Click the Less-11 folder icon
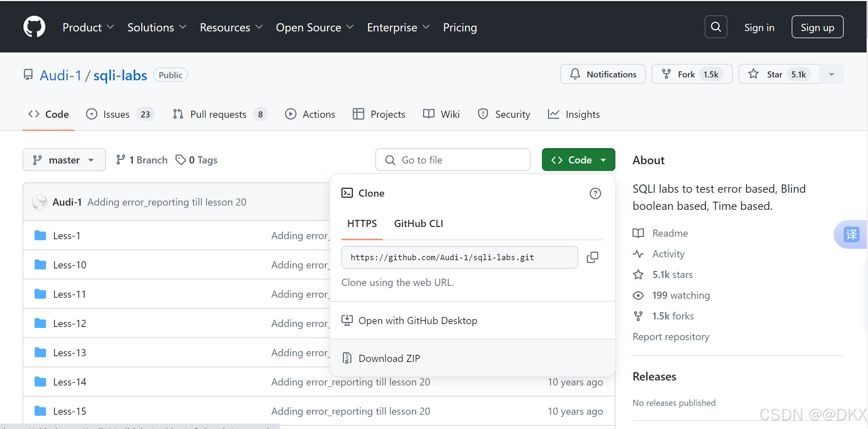Viewport: 868px width, 429px height. 40,294
